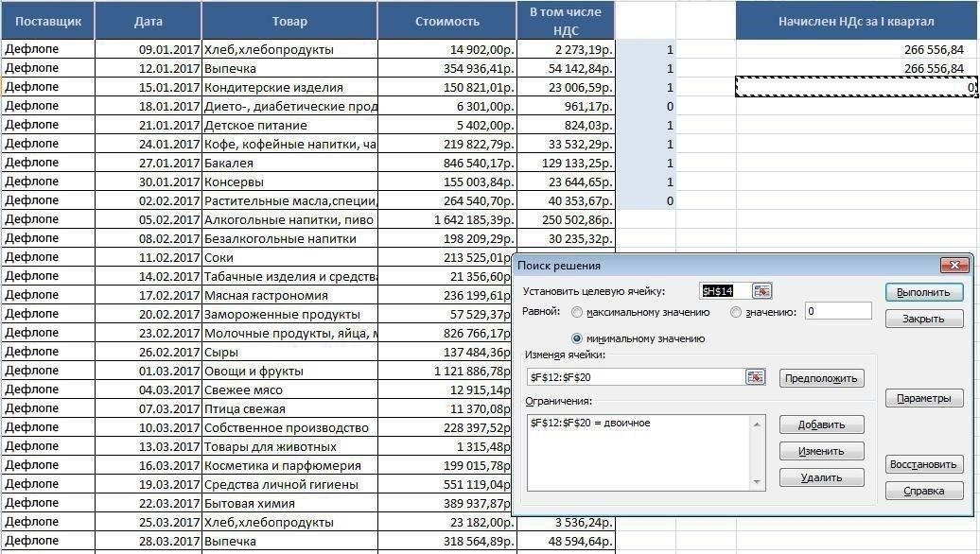Select the VAT cell 48 594,64р.
Screen dimensions: 980x554
pyautogui.click(x=567, y=541)
